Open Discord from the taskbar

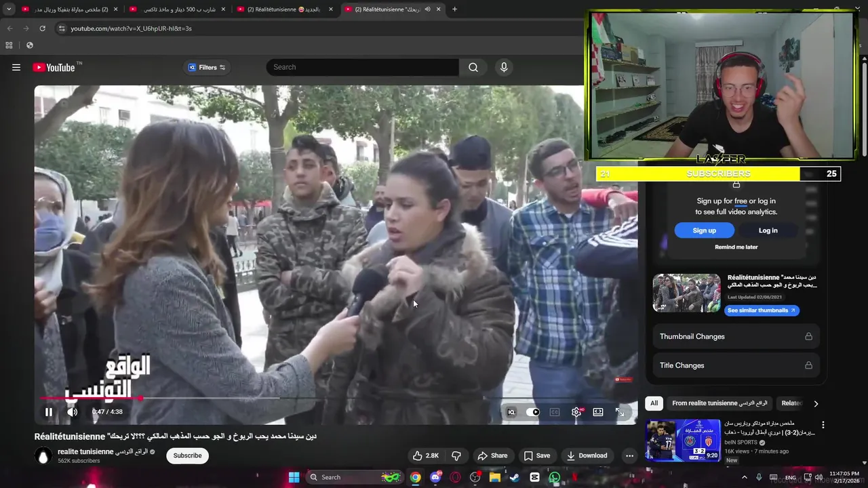(435, 477)
